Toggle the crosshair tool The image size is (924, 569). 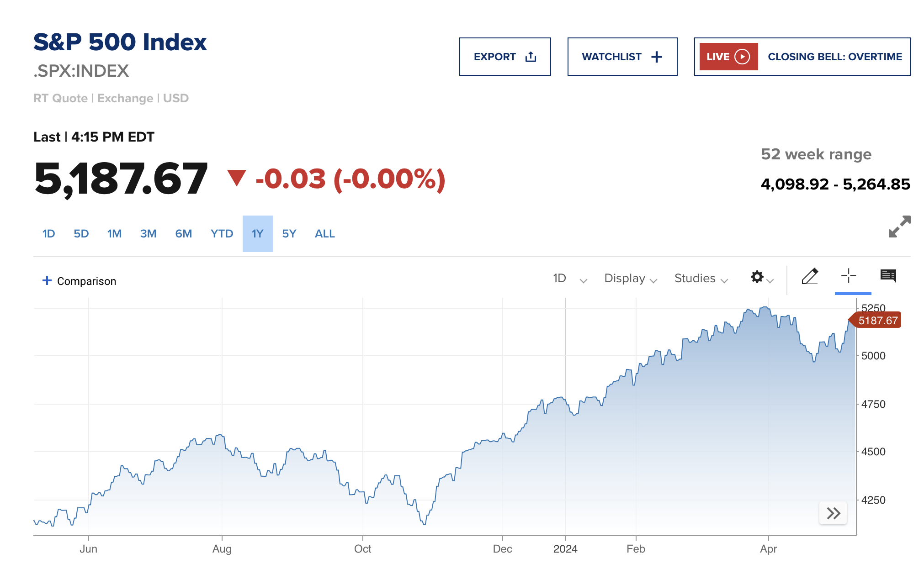pyautogui.click(x=849, y=276)
